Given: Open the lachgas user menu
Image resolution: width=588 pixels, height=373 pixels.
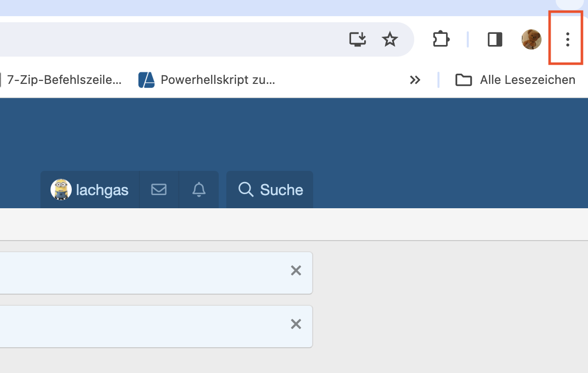Looking at the screenshot, I should pyautogui.click(x=90, y=190).
